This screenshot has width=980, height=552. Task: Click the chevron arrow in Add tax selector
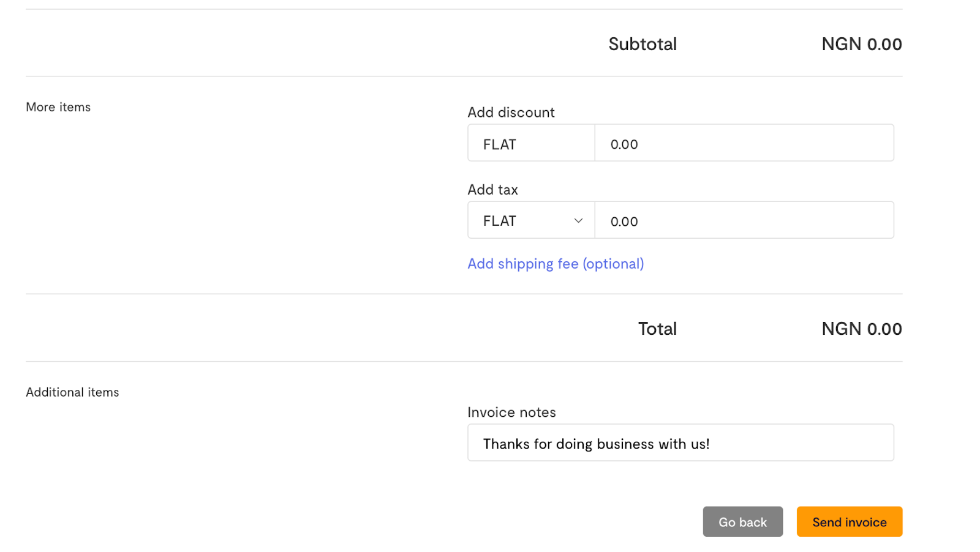578,221
